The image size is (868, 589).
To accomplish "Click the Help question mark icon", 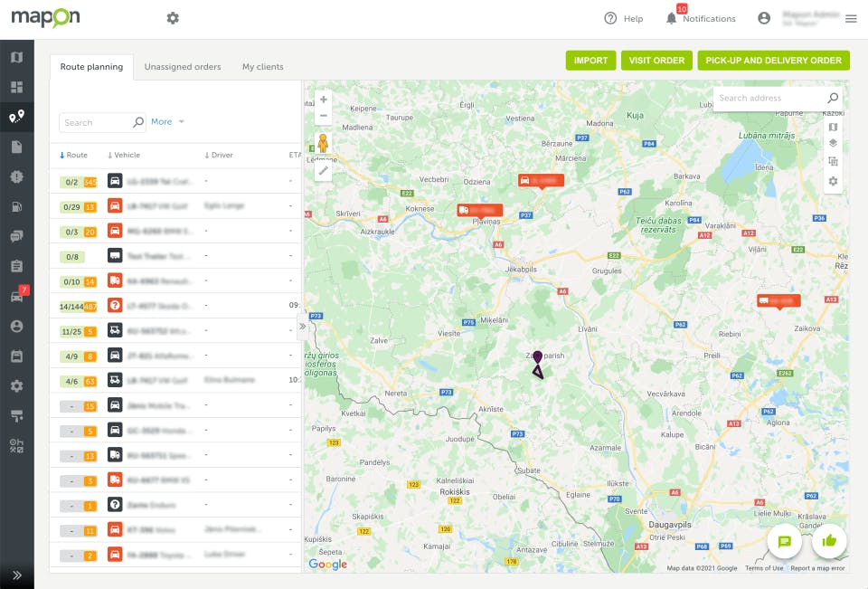I will [x=610, y=18].
